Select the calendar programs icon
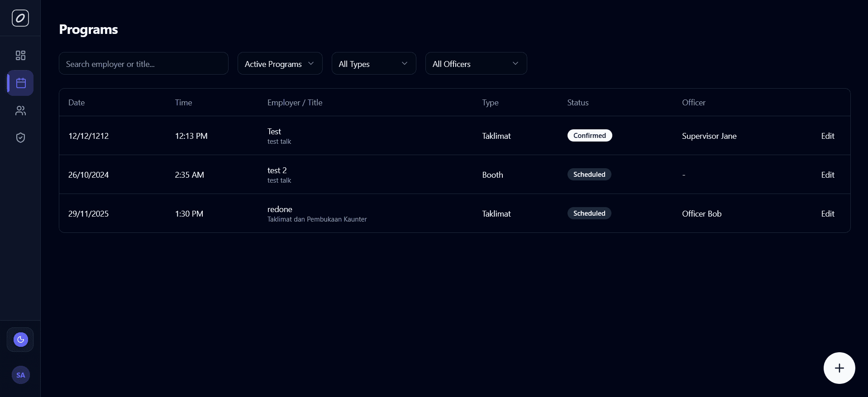 (21, 83)
